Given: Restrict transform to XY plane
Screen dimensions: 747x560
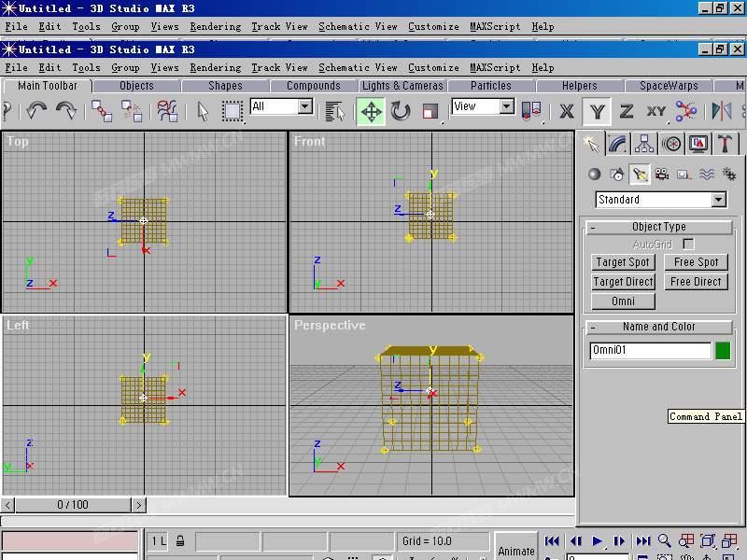Looking at the screenshot, I should 656,111.
